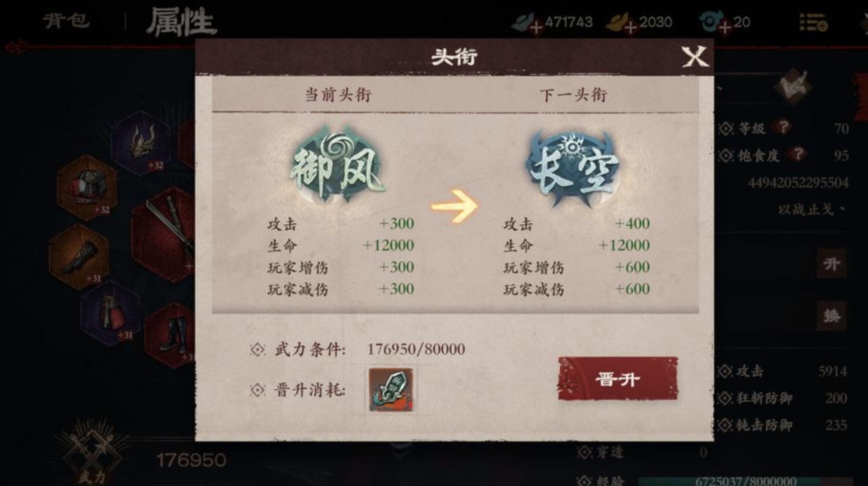Tap the promotion cost item icon
868x486 pixels.
[391, 390]
